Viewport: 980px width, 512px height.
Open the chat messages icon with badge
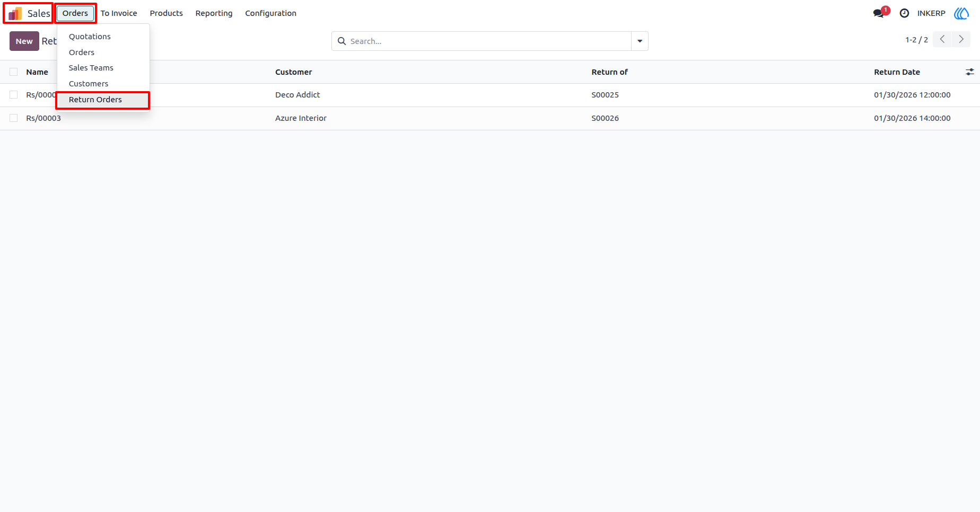880,13
